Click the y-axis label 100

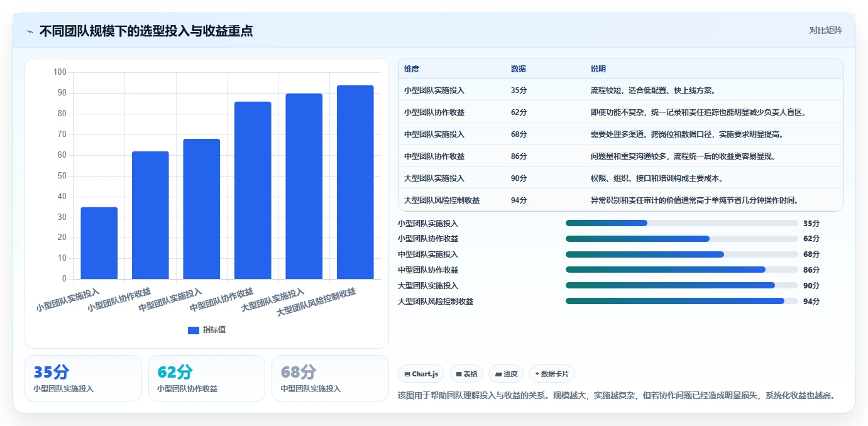click(x=60, y=72)
